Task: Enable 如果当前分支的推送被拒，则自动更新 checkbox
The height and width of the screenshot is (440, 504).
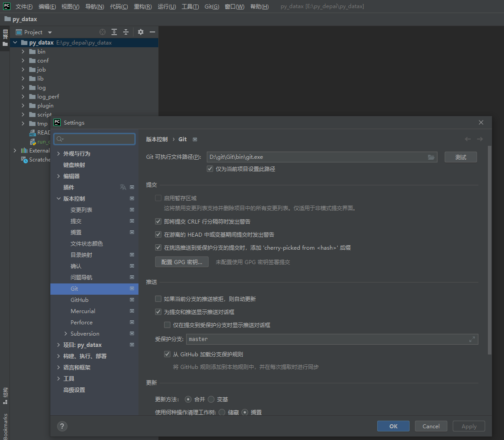Action: [x=158, y=299]
